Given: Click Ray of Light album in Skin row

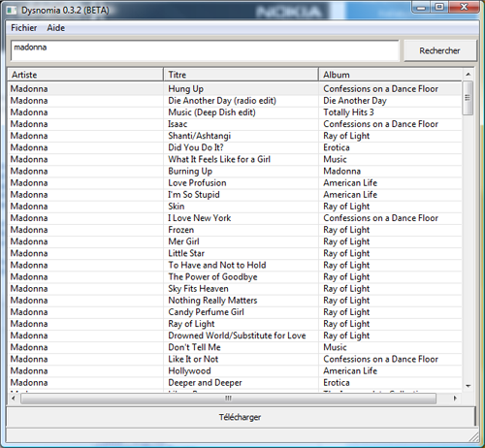Looking at the screenshot, I should pos(346,207).
